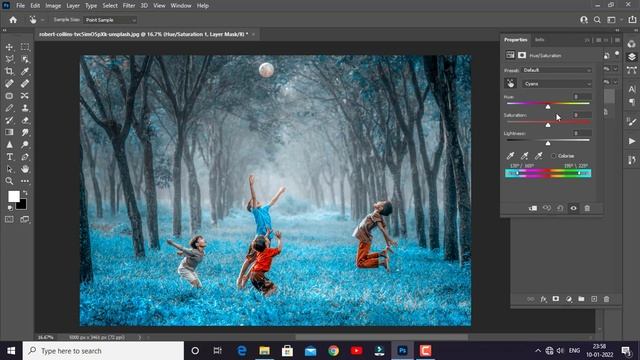Open the Layer menu
640x360 pixels.
(73, 6)
